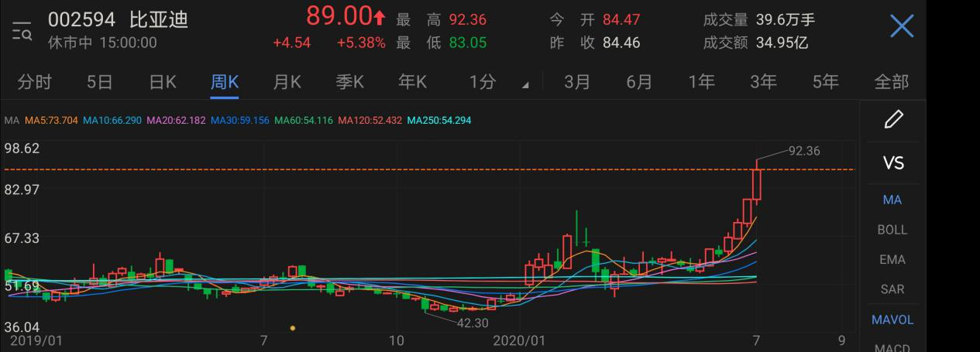This screenshot has width=980, height=352.
Task: Enable the EMA indicator
Action: (892, 260)
